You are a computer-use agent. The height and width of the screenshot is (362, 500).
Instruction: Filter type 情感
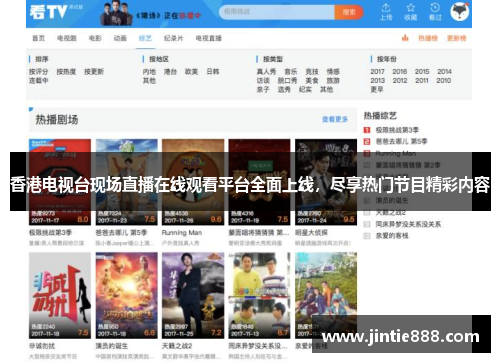point(333,72)
